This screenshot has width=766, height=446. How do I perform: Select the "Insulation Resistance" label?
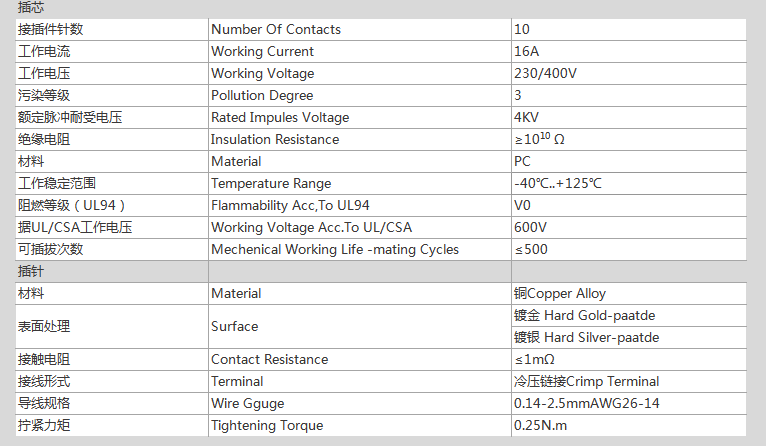[275, 139]
